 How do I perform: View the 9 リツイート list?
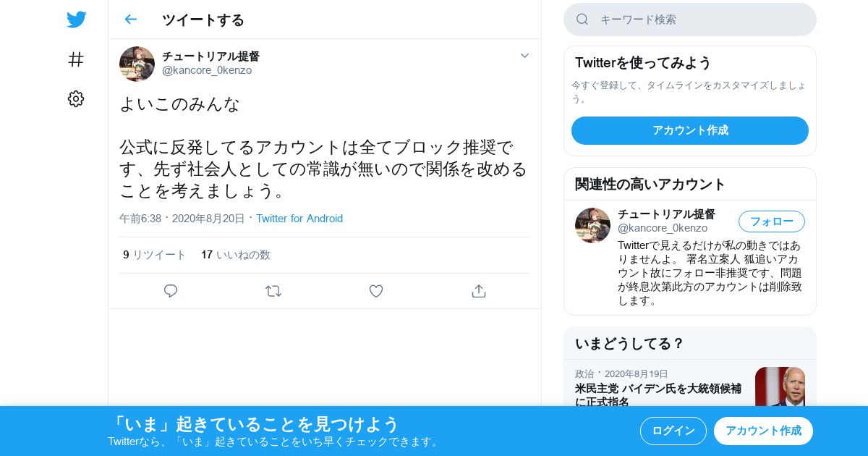pos(154,255)
